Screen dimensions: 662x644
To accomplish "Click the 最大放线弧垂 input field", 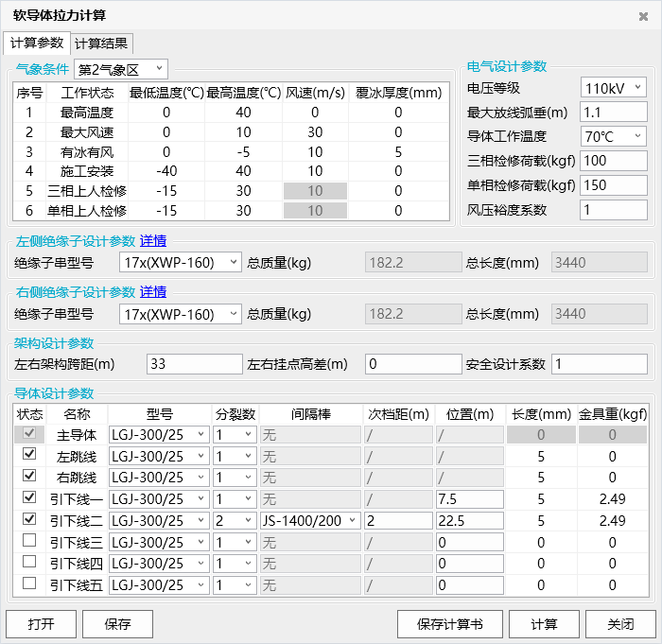I will (x=613, y=113).
